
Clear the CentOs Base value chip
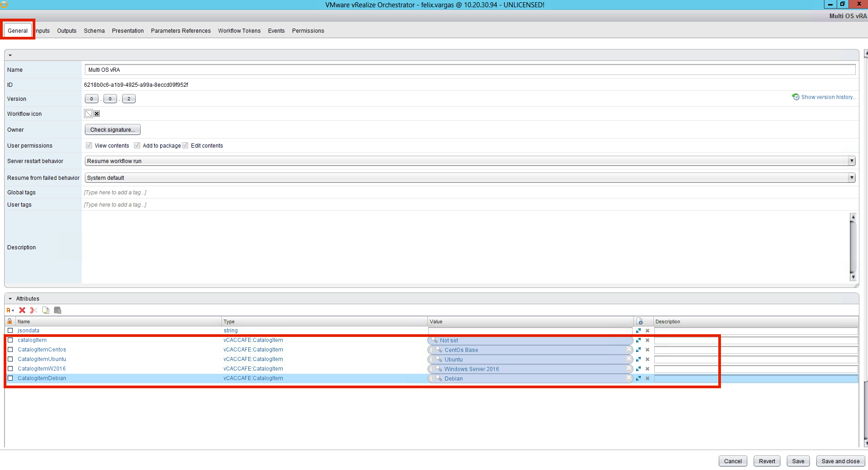click(629, 349)
